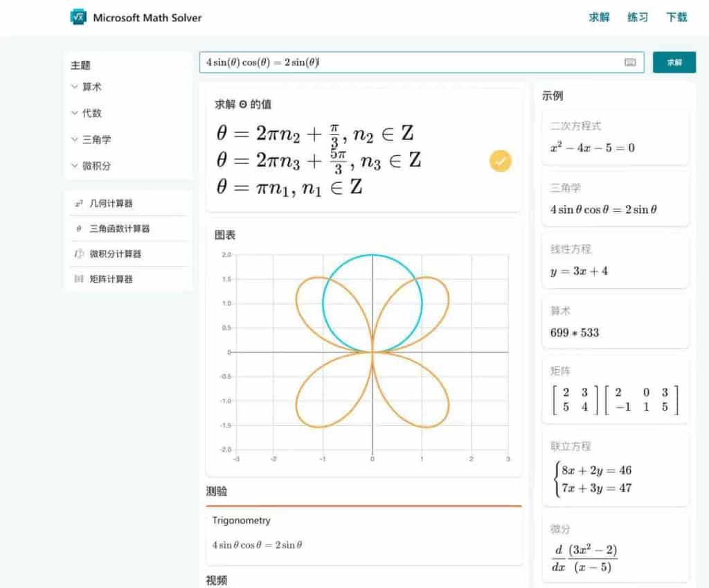Click the 求解 button to solve
The image size is (709, 588).
click(x=674, y=62)
